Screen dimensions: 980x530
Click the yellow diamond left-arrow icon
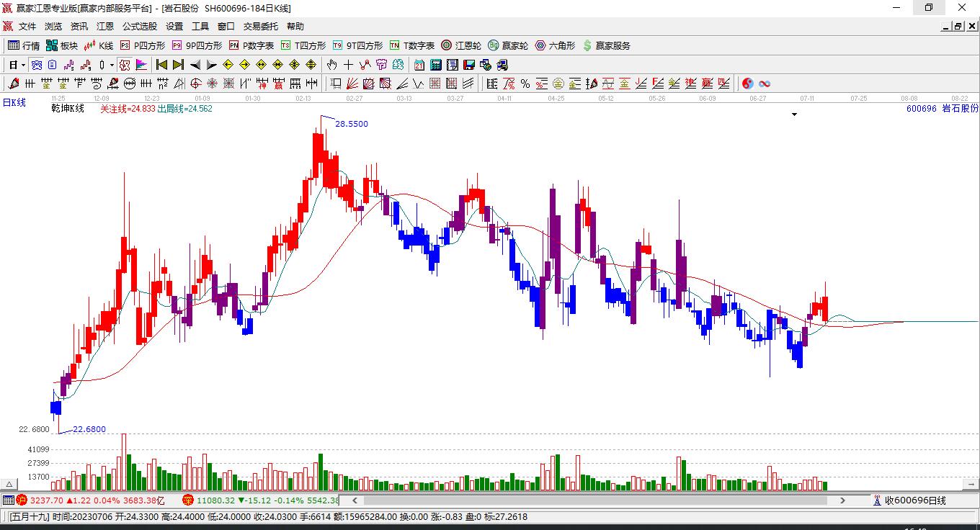228,65
